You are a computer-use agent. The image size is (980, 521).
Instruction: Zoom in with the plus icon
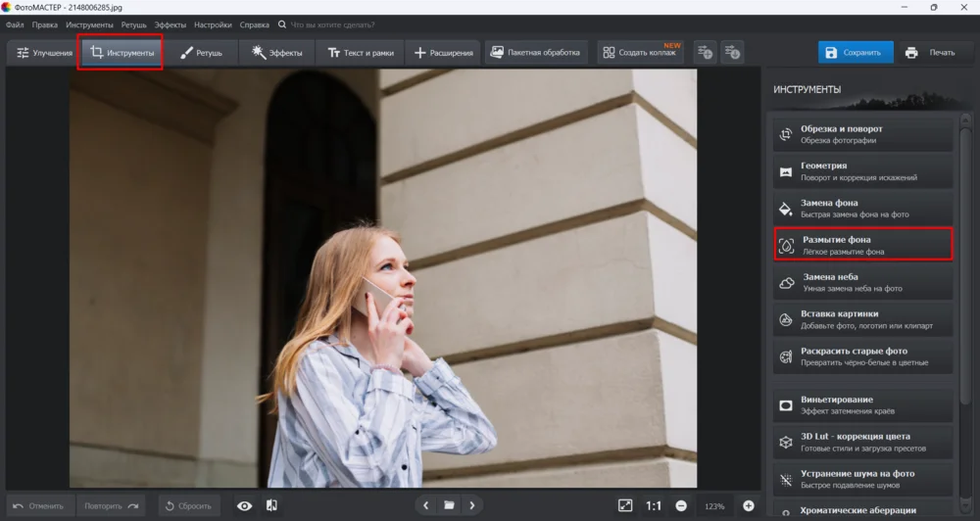coord(749,505)
